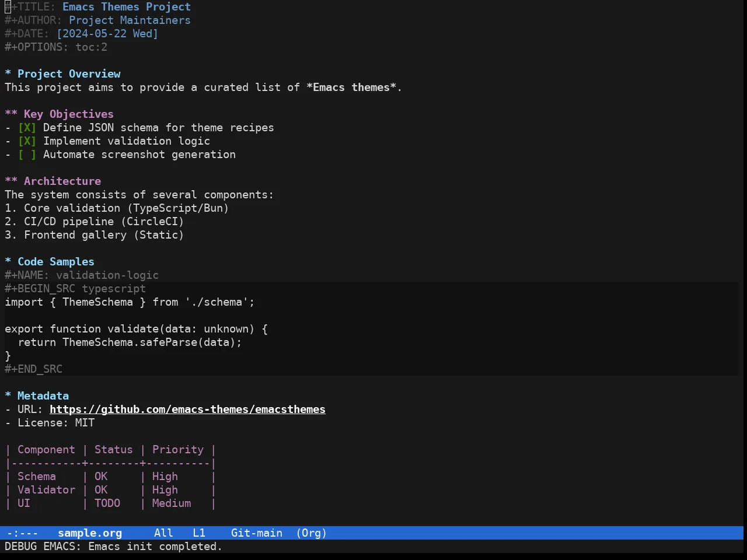Click Git-main branch indicator in mode line

tap(257, 533)
